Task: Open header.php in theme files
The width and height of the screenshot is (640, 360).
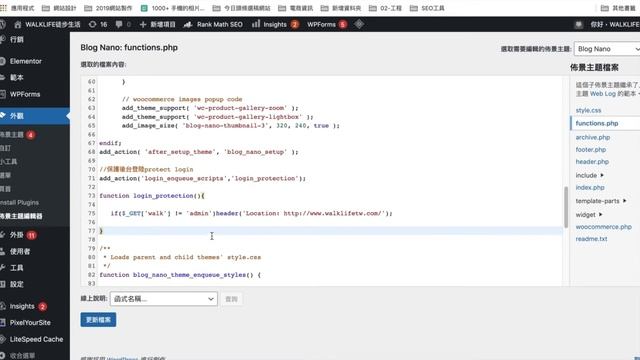Action: (x=592, y=162)
